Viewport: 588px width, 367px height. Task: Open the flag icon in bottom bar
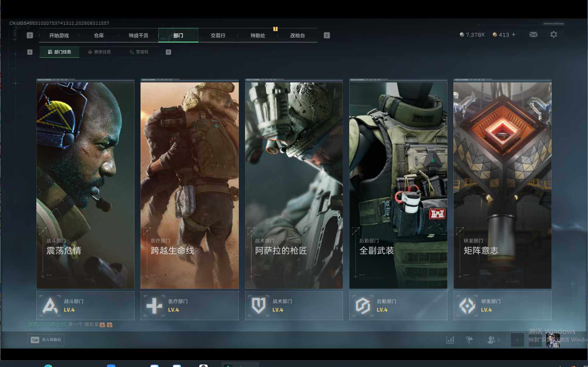coord(469,340)
